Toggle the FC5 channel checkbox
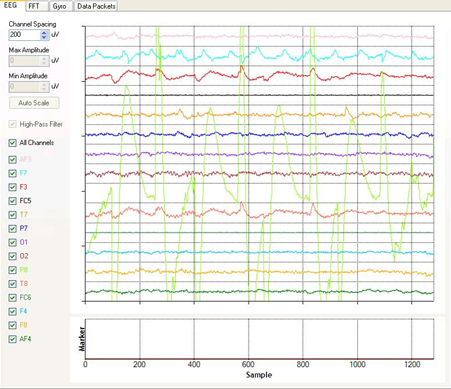 (12, 201)
